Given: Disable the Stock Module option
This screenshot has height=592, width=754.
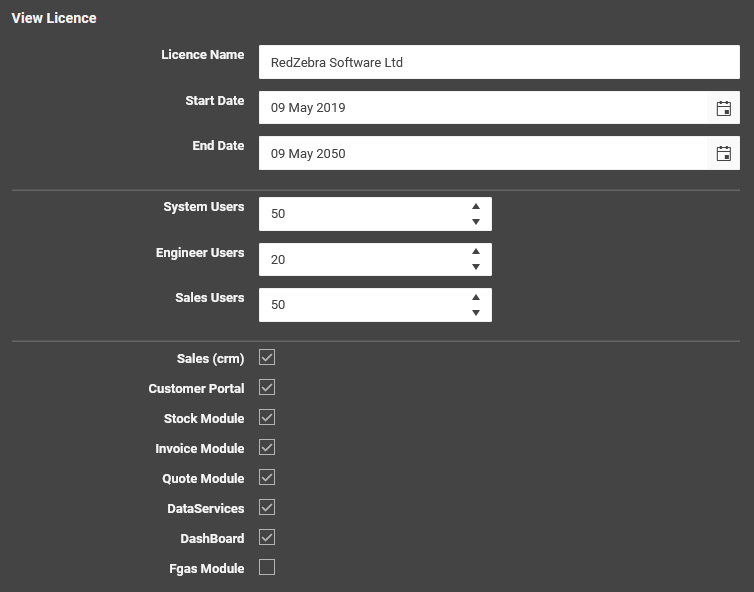Looking at the screenshot, I should 267,417.
